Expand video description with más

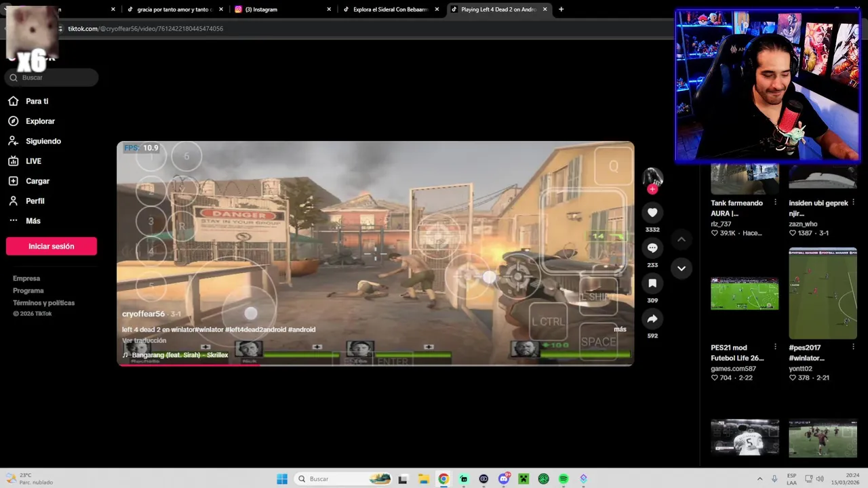coord(620,329)
